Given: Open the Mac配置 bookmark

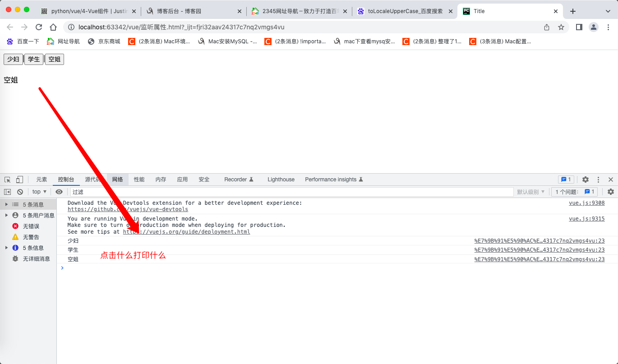Looking at the screenshot, I should pos(500,41).
